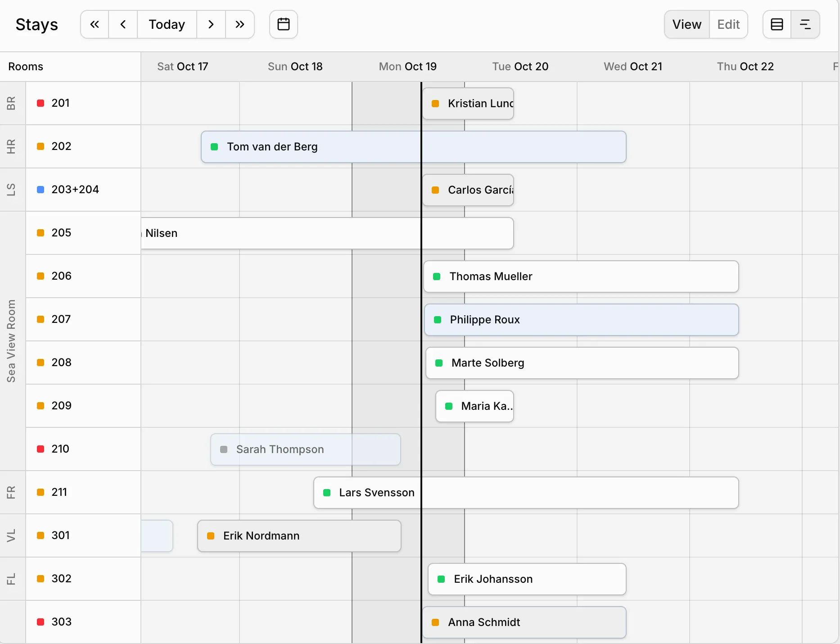Open Erik Johansson's booking
Viewport: 840px width, 644px height.
527,579
